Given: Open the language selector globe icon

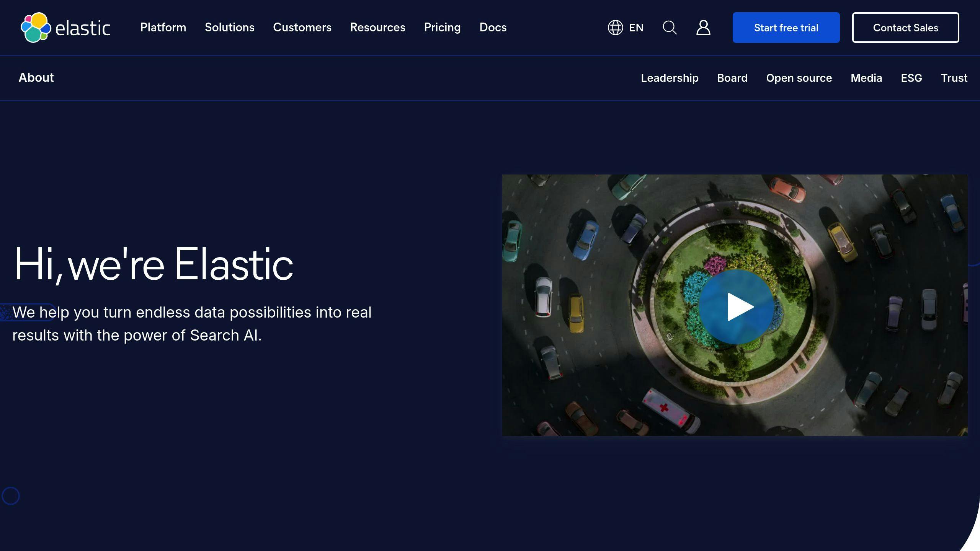Looking at the screenshot, I should [x=615, y=28].
